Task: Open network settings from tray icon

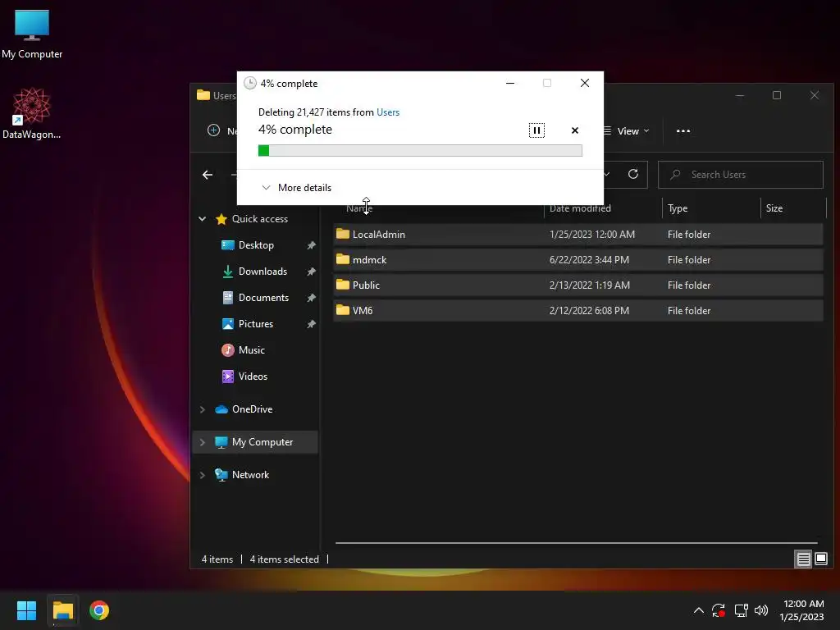Action: [x=741, y=610]
